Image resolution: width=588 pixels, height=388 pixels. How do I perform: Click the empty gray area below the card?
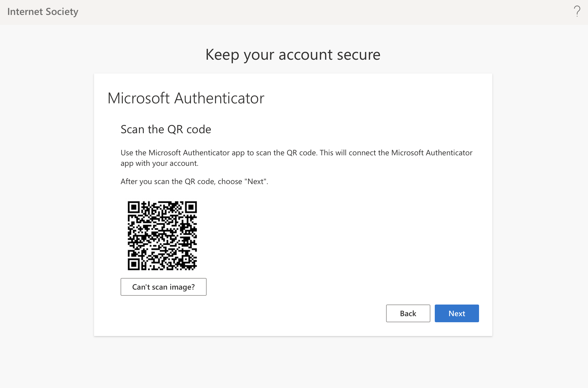pyautogui.click(x=293, y=362)
